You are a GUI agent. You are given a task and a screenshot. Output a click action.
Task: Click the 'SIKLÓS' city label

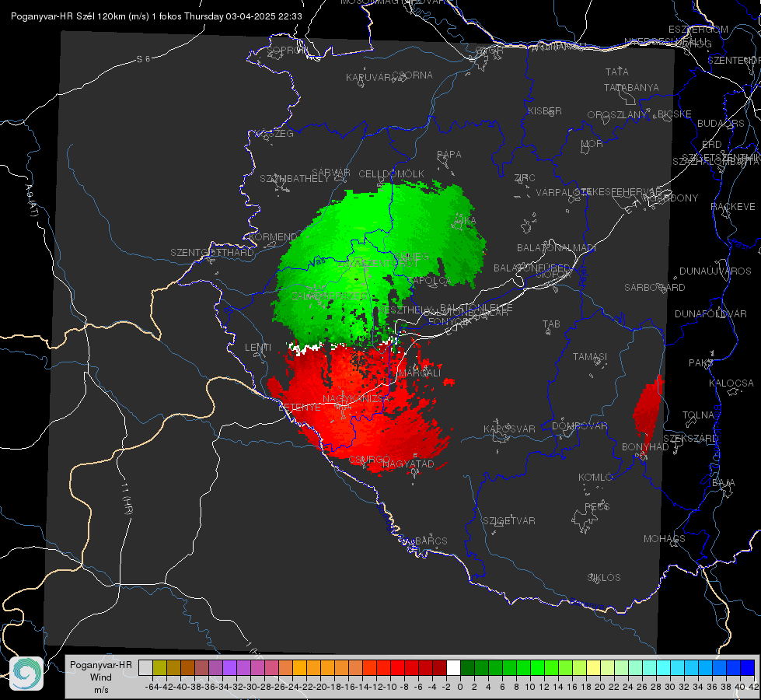coord(604,578)
